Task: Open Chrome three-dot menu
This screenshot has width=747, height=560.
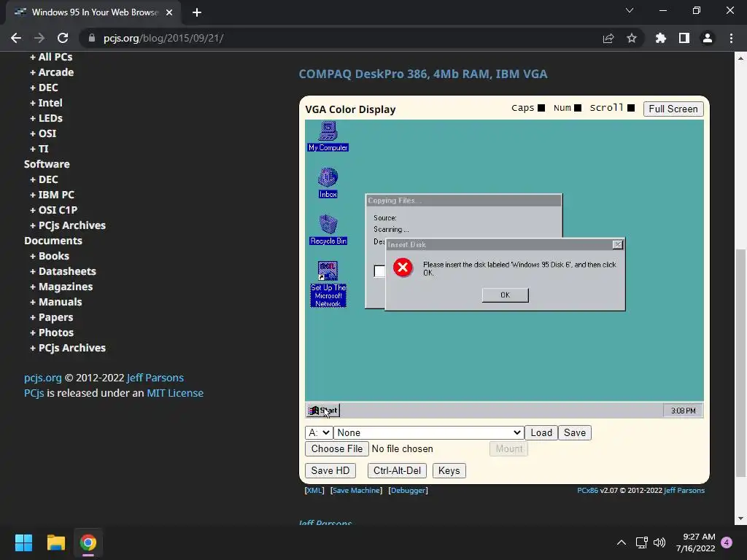Action: coord(731,38)
